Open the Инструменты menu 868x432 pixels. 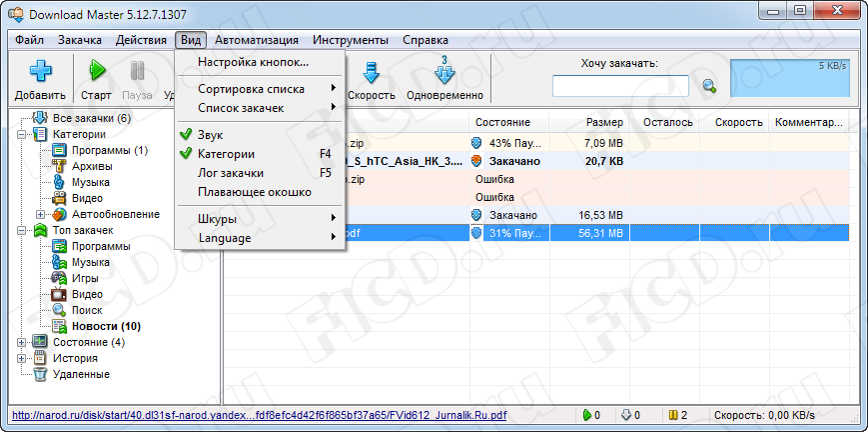351,40
